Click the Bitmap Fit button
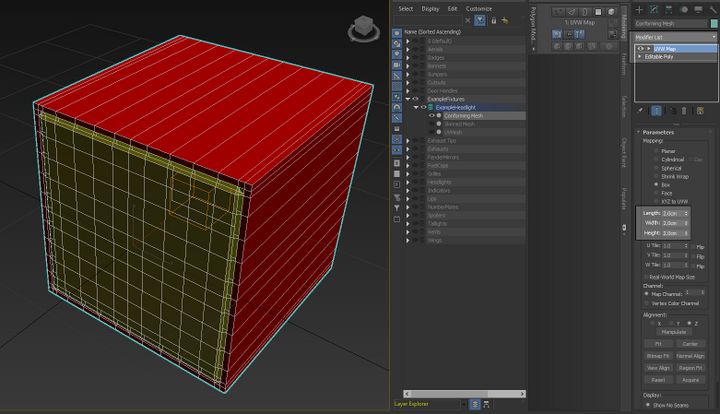 (658, 356)
